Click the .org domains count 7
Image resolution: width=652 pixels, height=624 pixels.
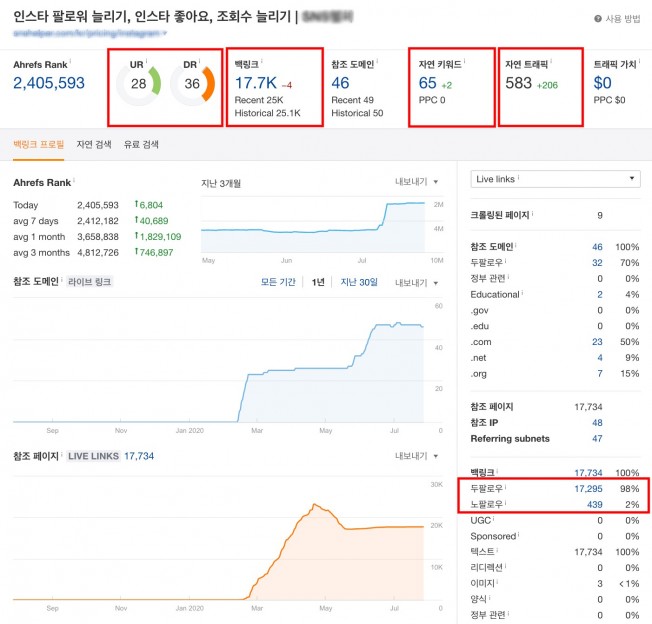pos(600,373)
